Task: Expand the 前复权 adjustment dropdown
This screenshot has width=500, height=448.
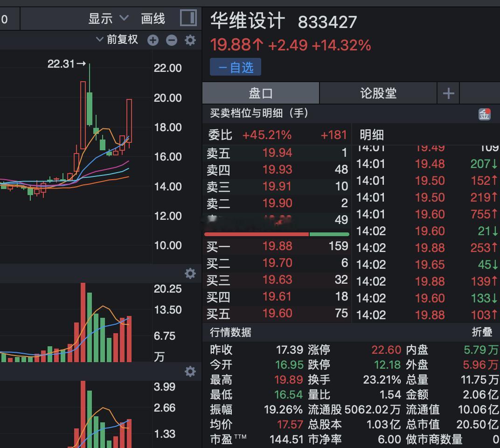Action: 117,40
